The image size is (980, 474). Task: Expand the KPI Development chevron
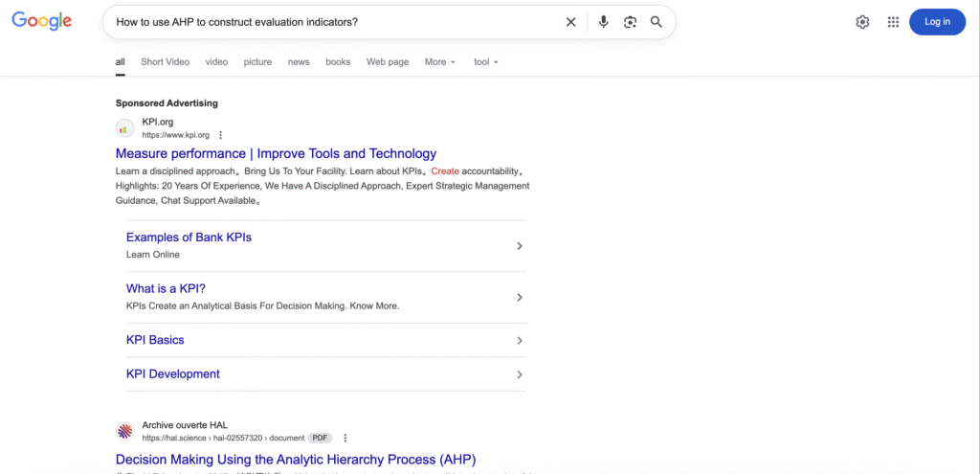[520, 374]
